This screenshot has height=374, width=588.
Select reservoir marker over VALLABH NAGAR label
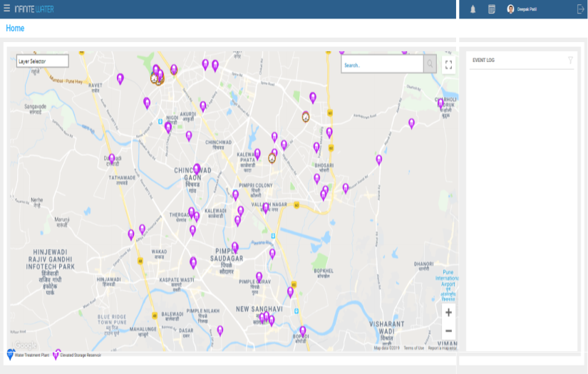click(x=266, y=207)
